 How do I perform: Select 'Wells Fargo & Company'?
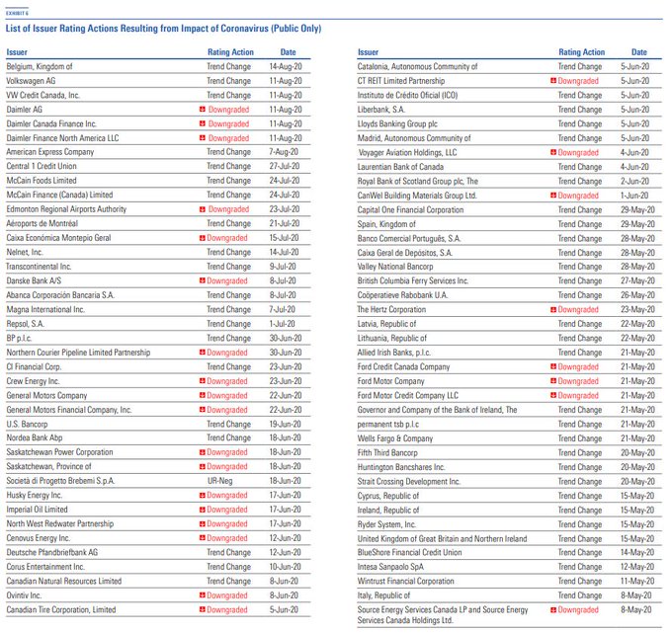coord(395,438)
